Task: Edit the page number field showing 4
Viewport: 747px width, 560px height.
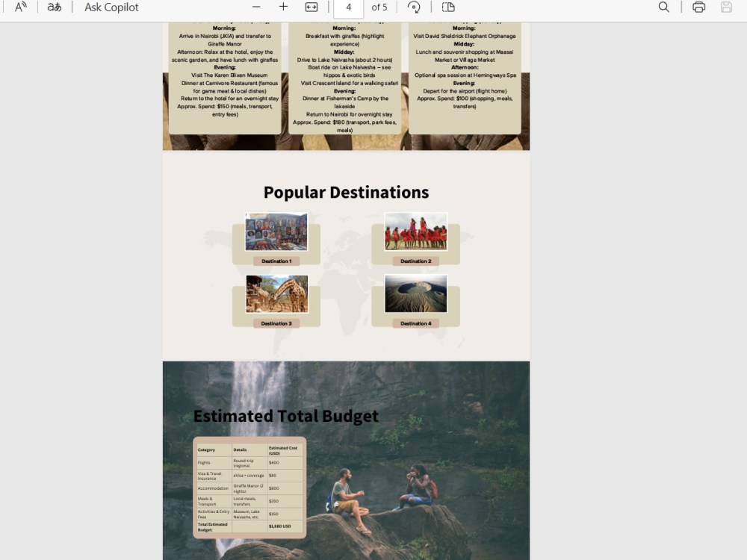Action: 348,7
